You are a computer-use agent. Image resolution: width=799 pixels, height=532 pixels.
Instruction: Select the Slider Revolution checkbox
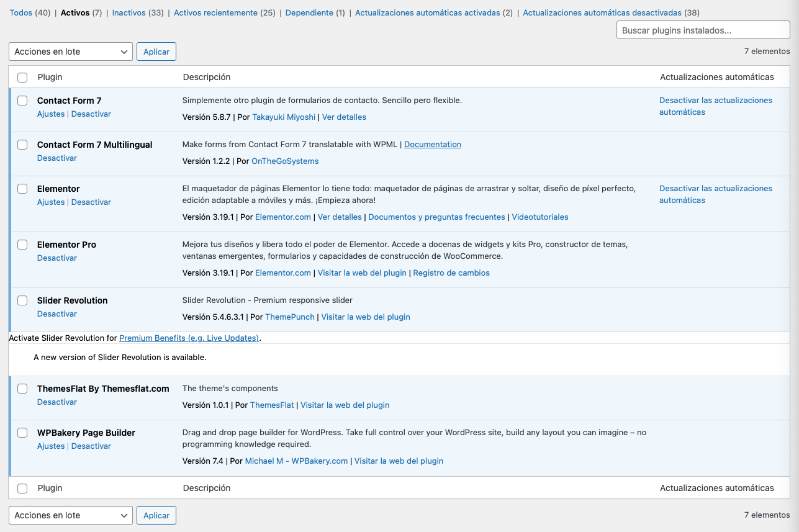tap(22, 300)
